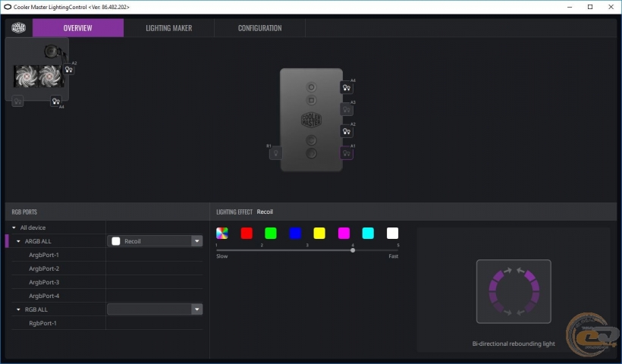The image size is (622, 364).
Task: Click the Cooler Master logo icon
Action: click(x=18, y=28)
